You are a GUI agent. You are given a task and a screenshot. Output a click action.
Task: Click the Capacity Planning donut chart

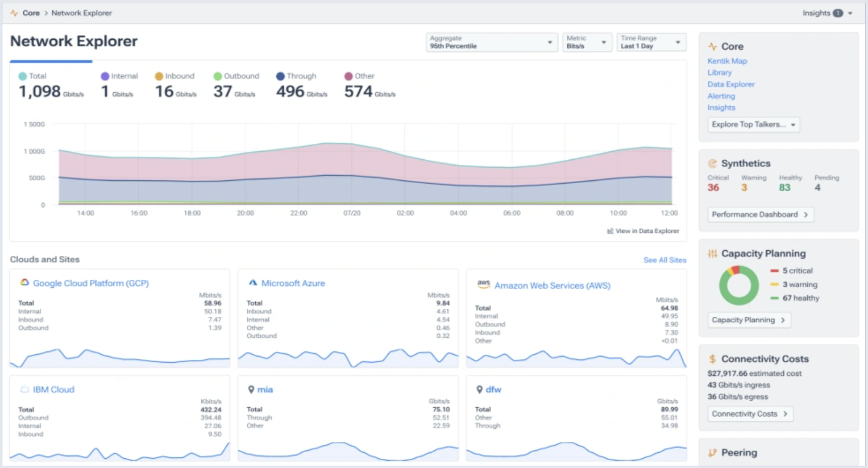coord(738,285)
